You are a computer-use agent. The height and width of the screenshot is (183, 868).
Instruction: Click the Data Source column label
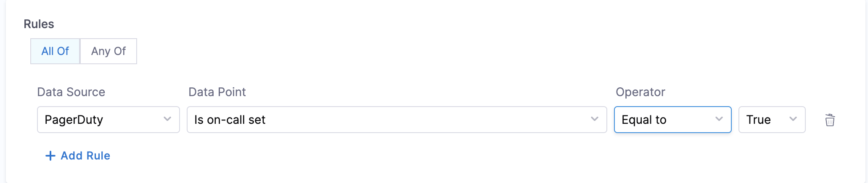[71, 92]
